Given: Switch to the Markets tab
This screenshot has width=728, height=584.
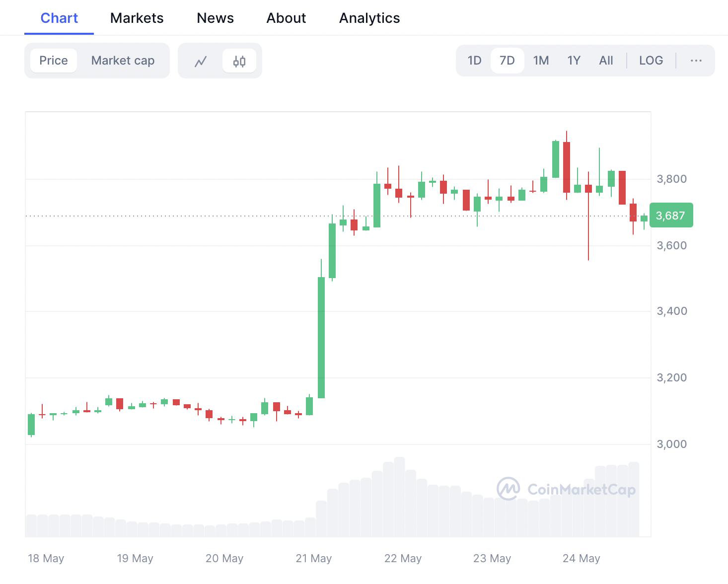Looking at the screenshot, I should pos(137,18).
